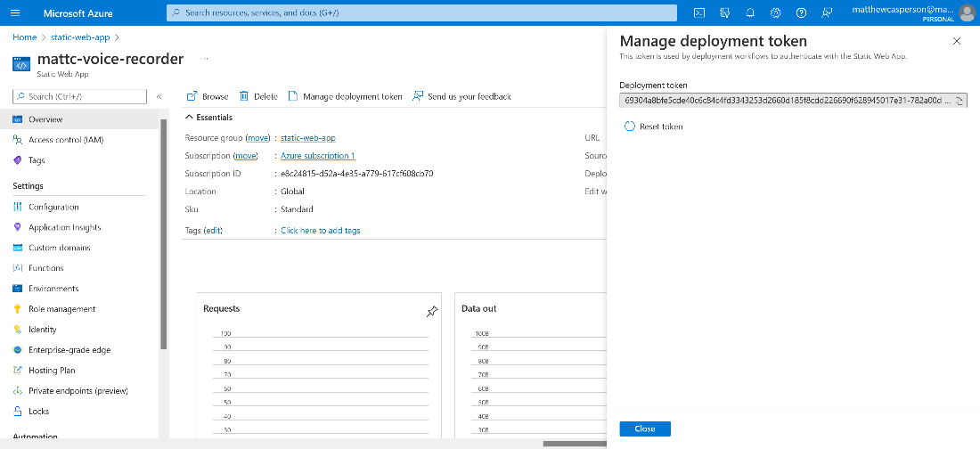This screenshot has width=980, height=449.
Task: Click the Browse toolbar button
Action: pos(208,96)
